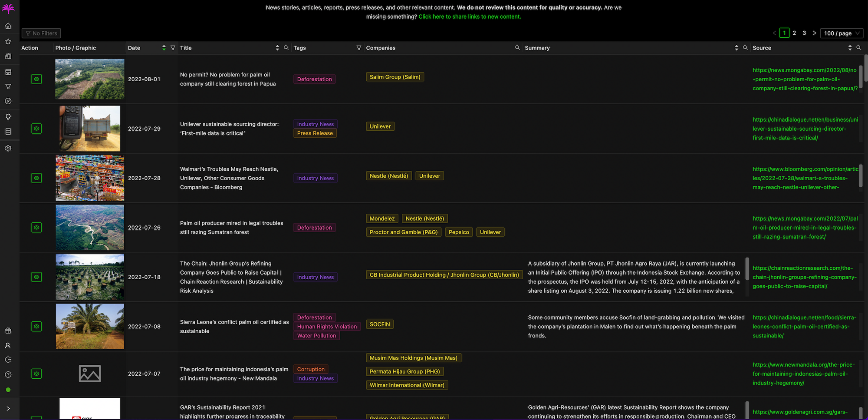Viewport: 868px width, 420px height.
Task: Open the buildings icon in the sidebar
Action: [x=8, y=56]
